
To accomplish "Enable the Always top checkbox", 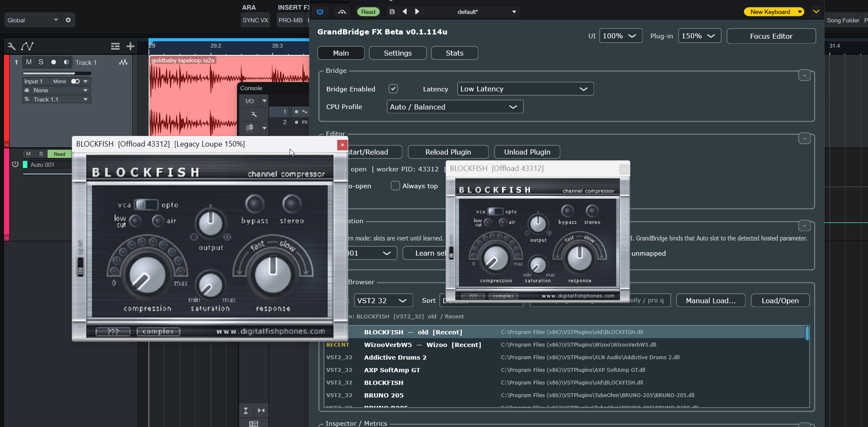I will click(395, 186).
